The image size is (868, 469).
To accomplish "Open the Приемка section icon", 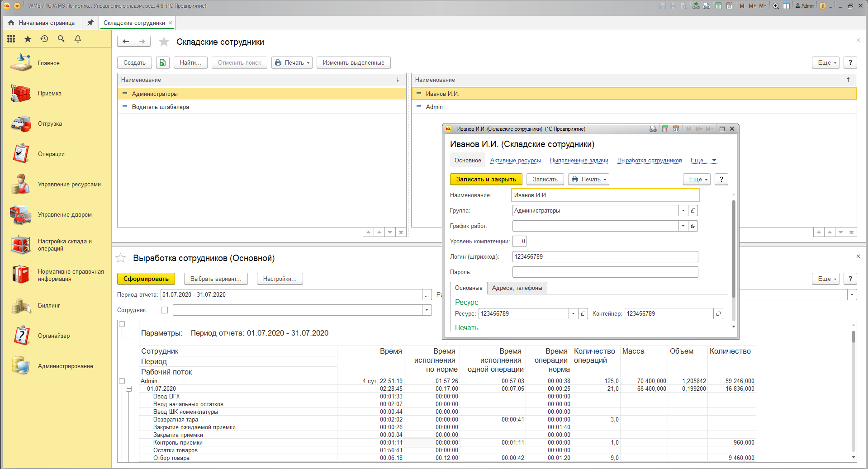I will coord(21,94).
